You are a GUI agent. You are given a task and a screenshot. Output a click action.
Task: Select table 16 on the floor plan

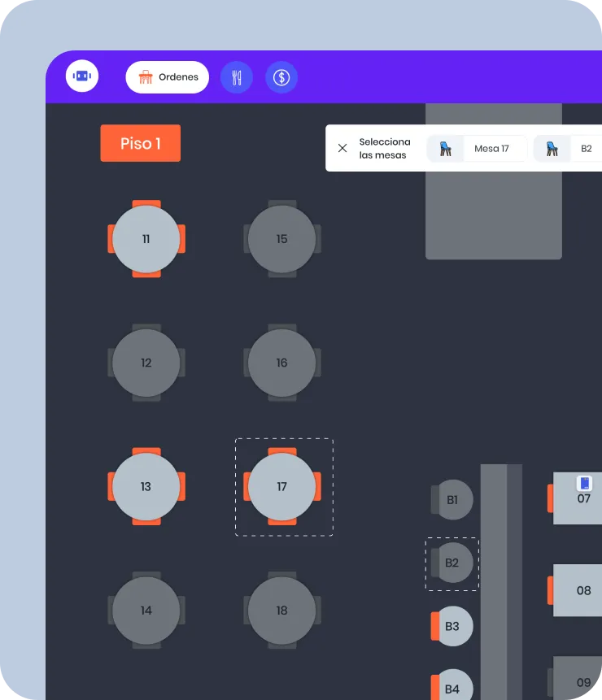[281, 363]
